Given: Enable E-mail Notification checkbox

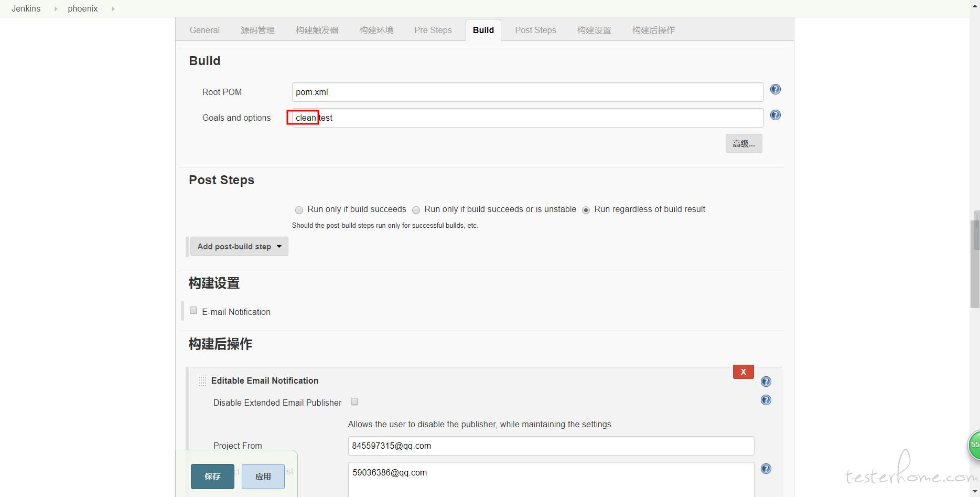Looking at the screenshot, I should [193, 311].
